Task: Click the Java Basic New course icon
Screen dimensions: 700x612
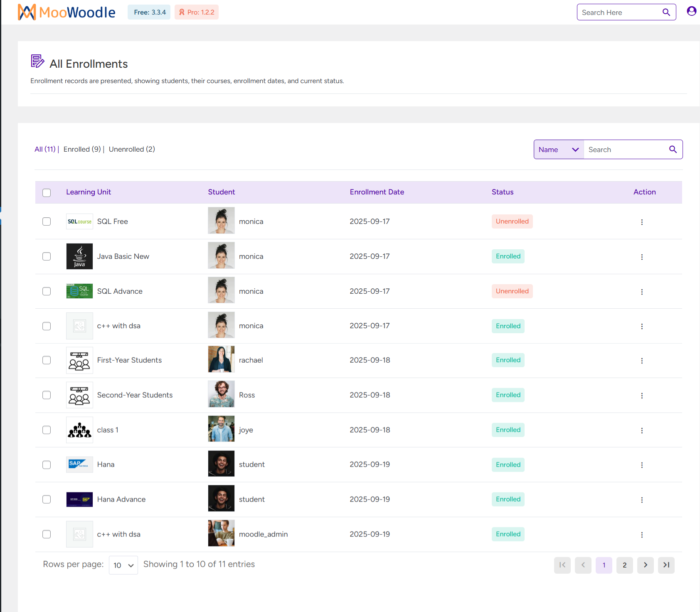Action: coord(79,256)
